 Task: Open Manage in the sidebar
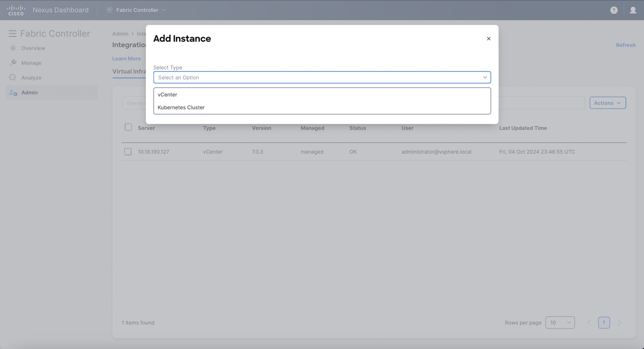(32, 63)
